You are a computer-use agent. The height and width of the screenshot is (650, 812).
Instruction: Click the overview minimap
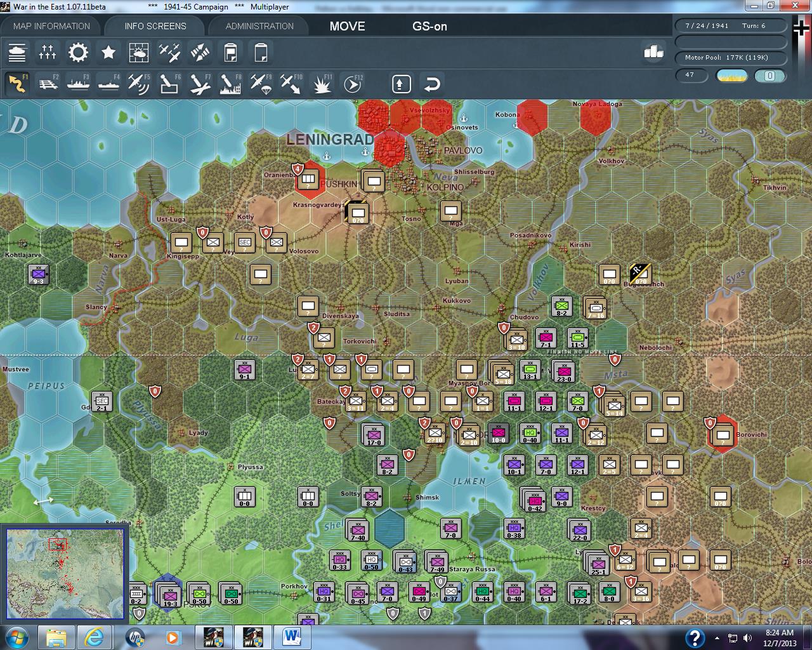click(65, 573)
